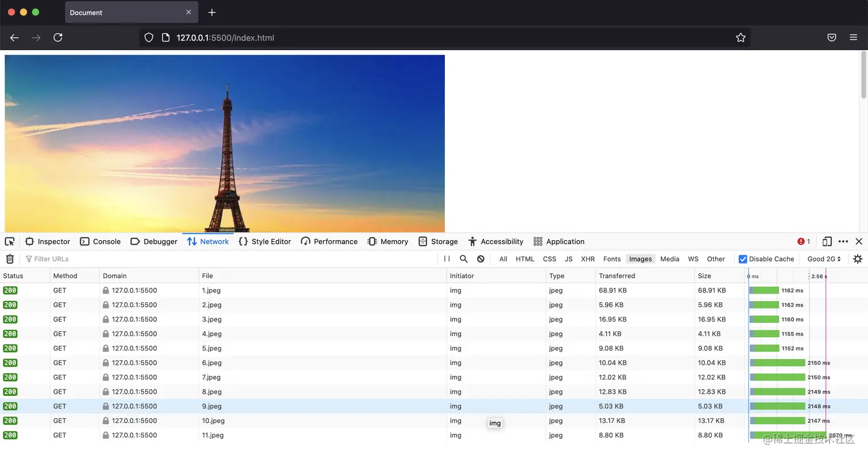Open the Accessibility tab

coord(495,241)
